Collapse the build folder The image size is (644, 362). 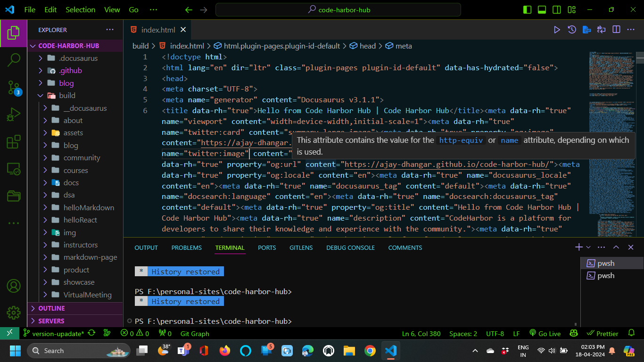tap(75, 95)
